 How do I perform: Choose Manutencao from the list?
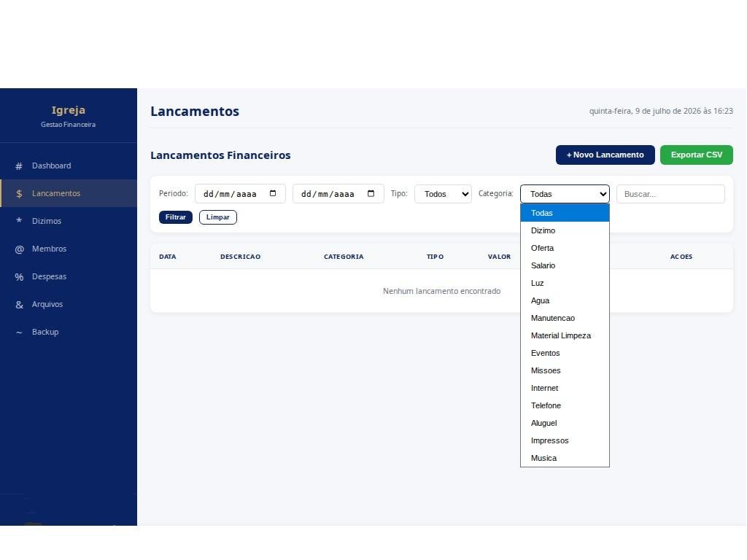[x=565, y=318]
